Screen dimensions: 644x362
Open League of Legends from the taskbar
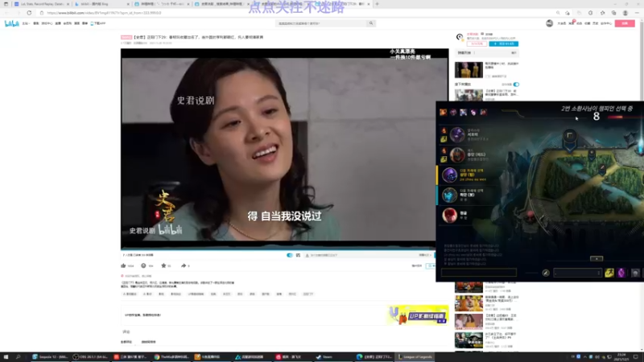(x=415, y=357)
